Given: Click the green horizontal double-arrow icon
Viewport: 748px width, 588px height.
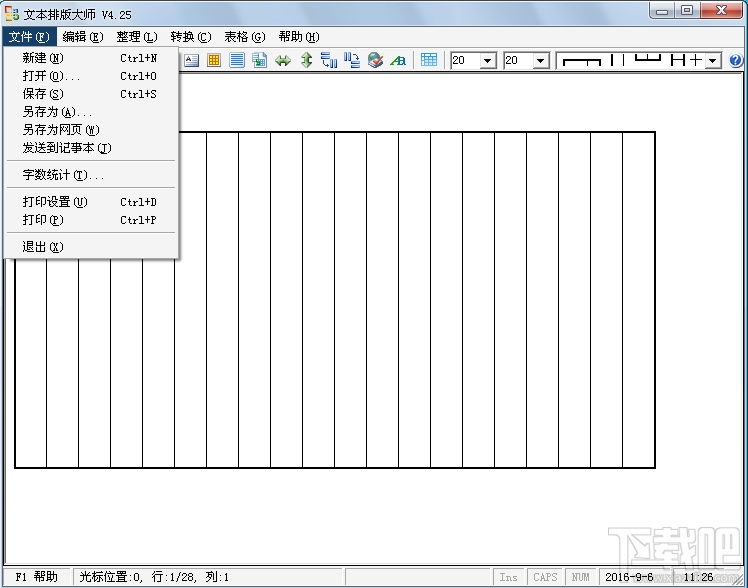Looking at the screenshot, I should (x=283, y=61).
